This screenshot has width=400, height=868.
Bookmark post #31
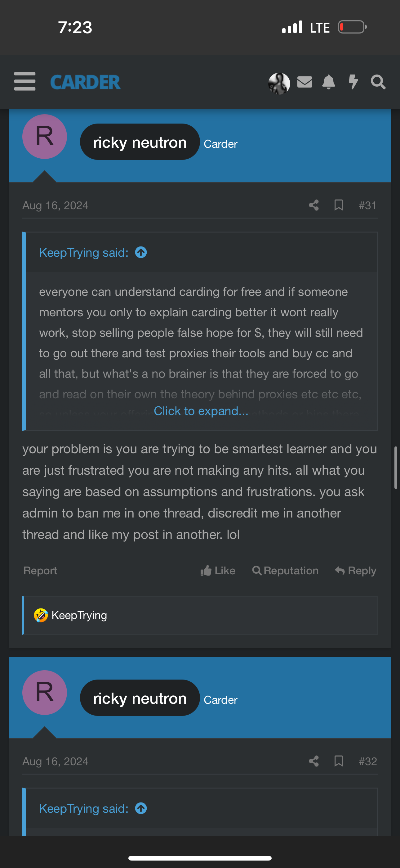tap(338, 205)
